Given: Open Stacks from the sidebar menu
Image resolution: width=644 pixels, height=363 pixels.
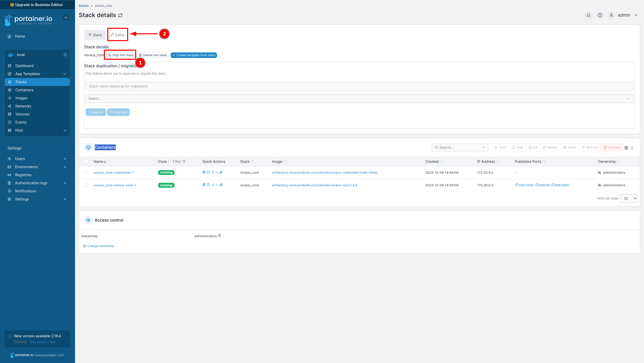Looking at the screenshot, I should point(21,82).
